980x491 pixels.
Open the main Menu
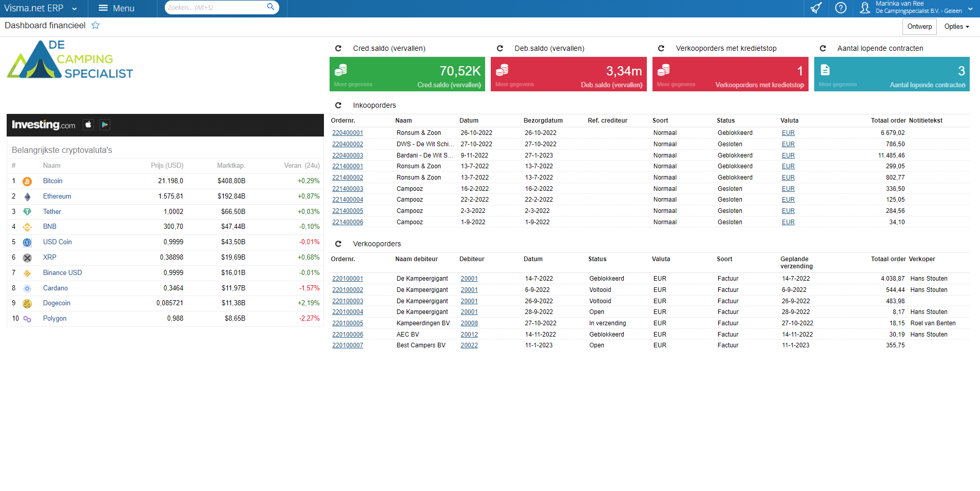pos(117,8)
